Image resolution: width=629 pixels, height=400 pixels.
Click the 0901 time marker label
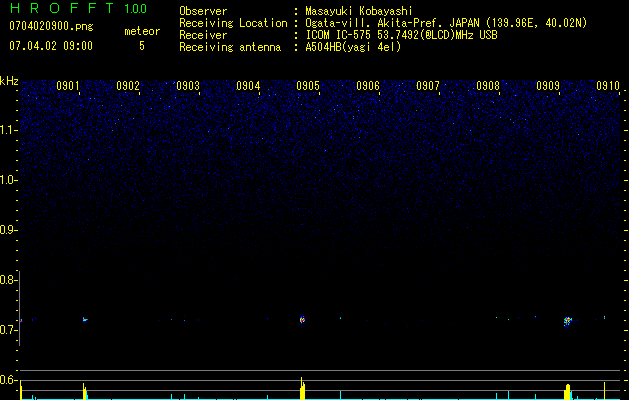tap(68, 86)
